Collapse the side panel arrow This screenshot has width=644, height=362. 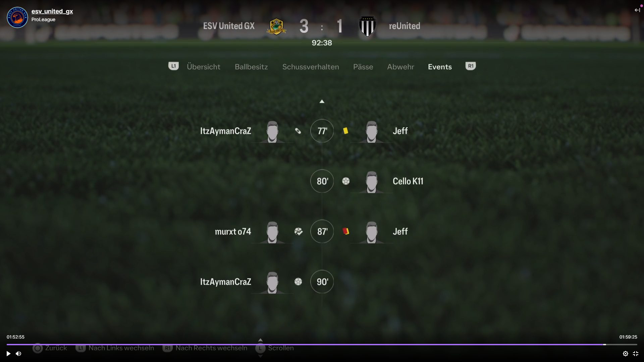(637, 10)
